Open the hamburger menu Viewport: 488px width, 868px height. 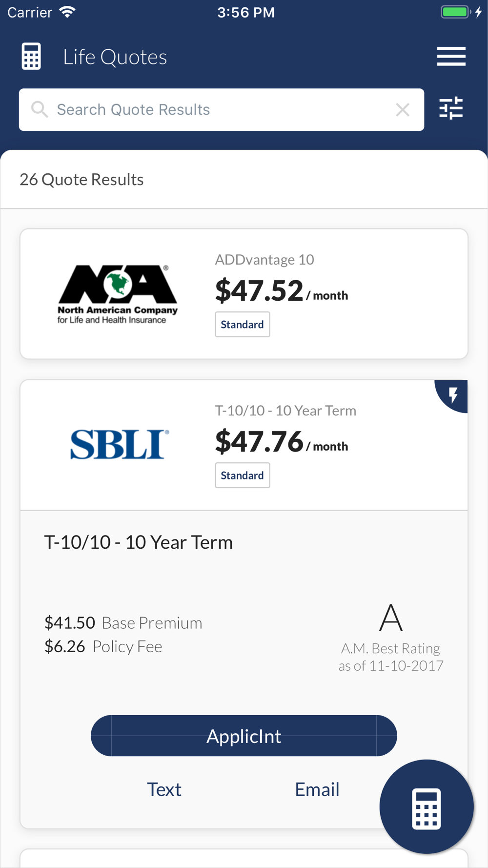(451, 57)
